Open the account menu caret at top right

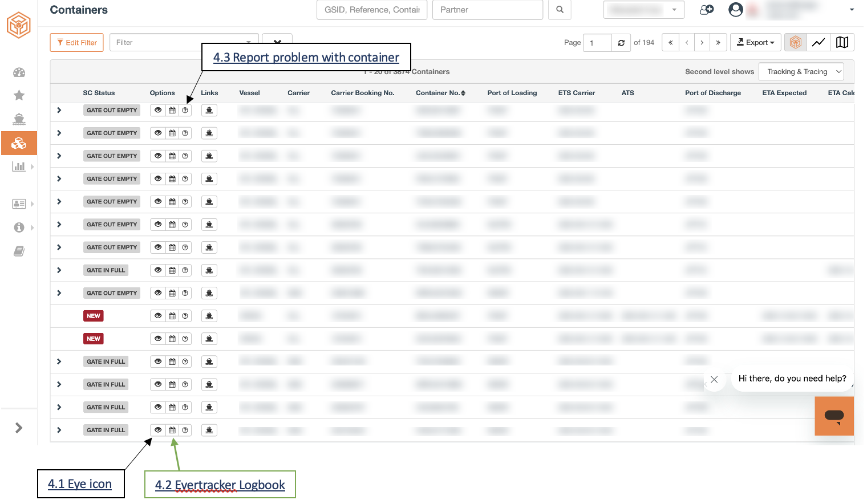[852, 10]
